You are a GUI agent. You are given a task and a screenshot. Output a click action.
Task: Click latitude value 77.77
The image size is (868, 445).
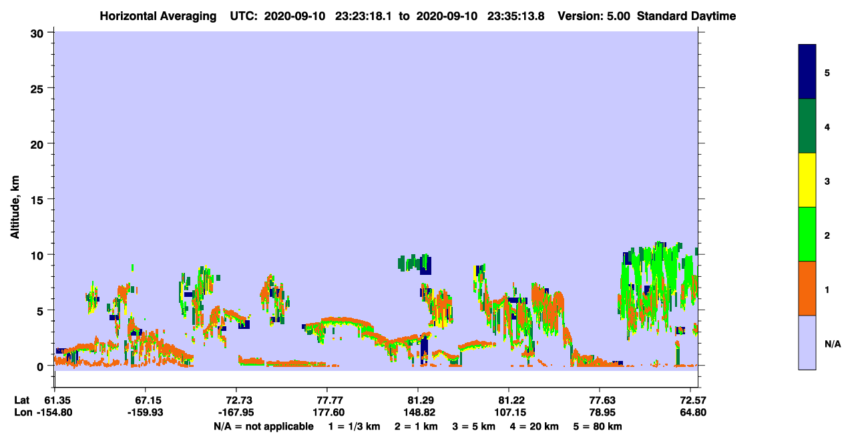[327, 400]
